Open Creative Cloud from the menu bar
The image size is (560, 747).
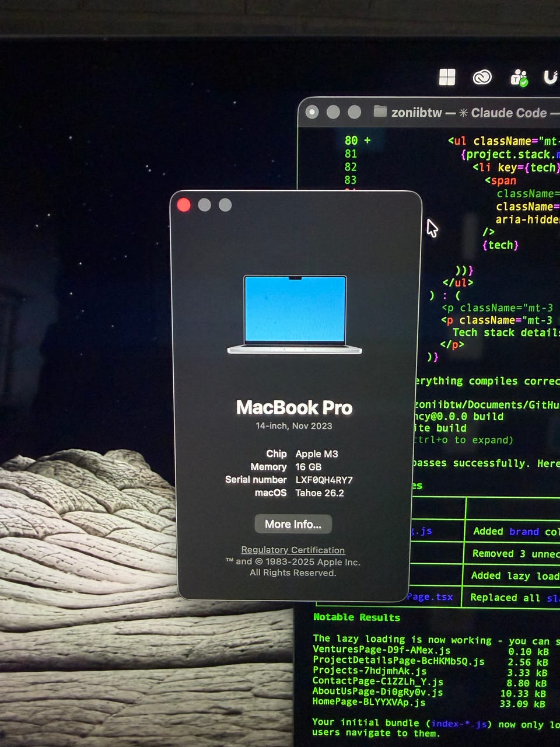tap(482, 77)
